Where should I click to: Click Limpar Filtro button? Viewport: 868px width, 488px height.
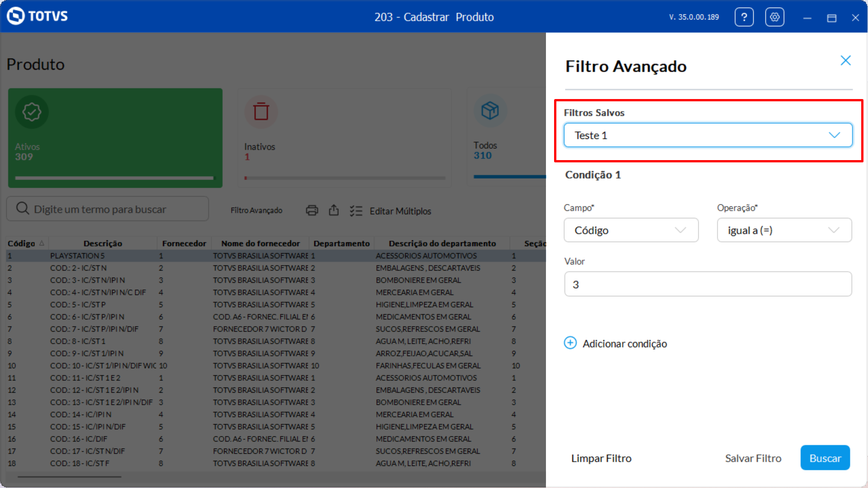601,458
